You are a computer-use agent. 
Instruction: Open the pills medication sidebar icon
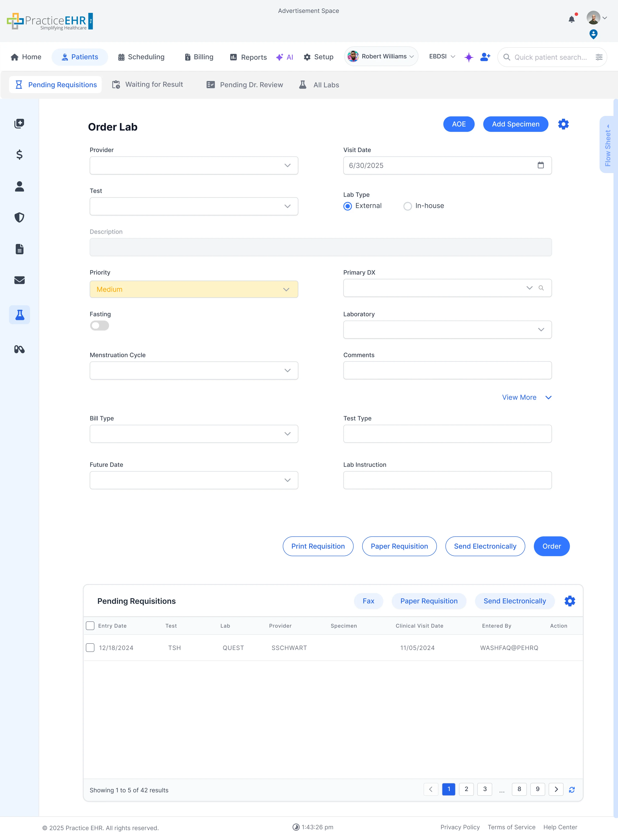tap(20, 349)
